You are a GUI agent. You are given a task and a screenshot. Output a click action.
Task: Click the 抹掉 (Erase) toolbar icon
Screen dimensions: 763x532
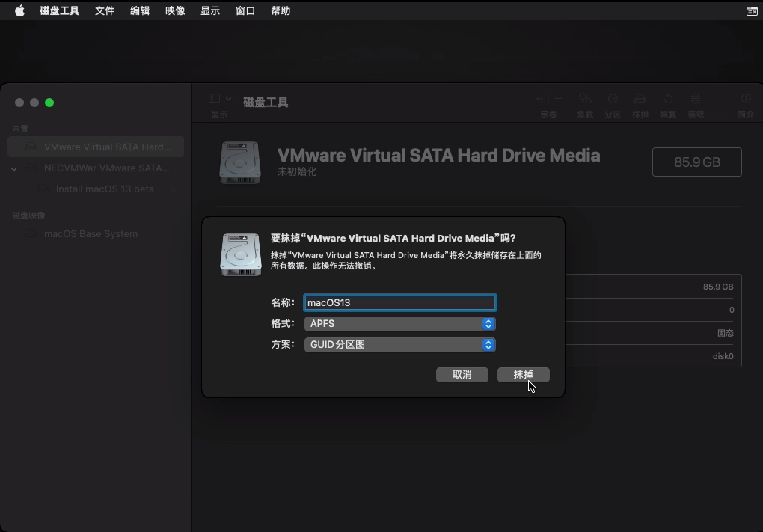[640, 99]
